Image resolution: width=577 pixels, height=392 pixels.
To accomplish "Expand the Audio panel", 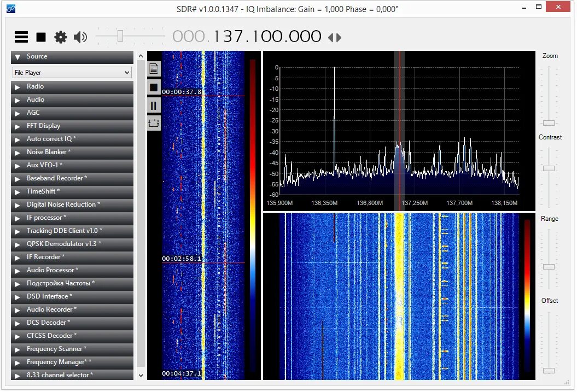I will (72, 100).
